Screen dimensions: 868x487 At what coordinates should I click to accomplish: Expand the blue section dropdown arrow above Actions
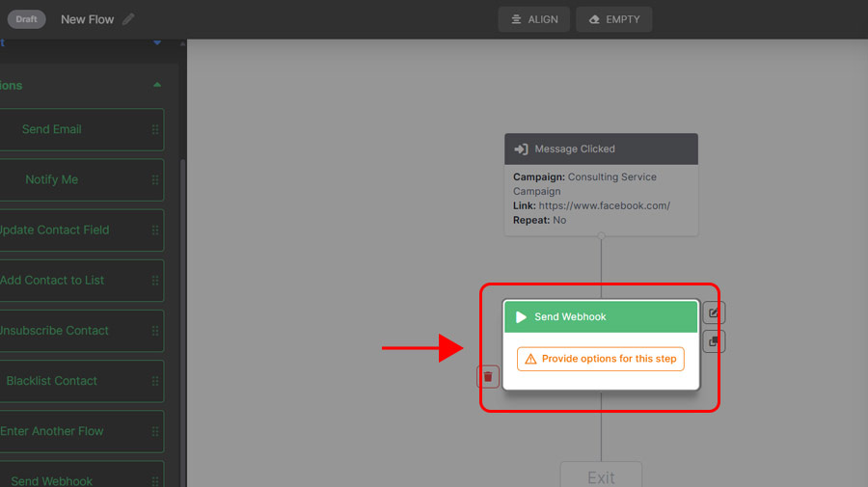click(157, 42)
